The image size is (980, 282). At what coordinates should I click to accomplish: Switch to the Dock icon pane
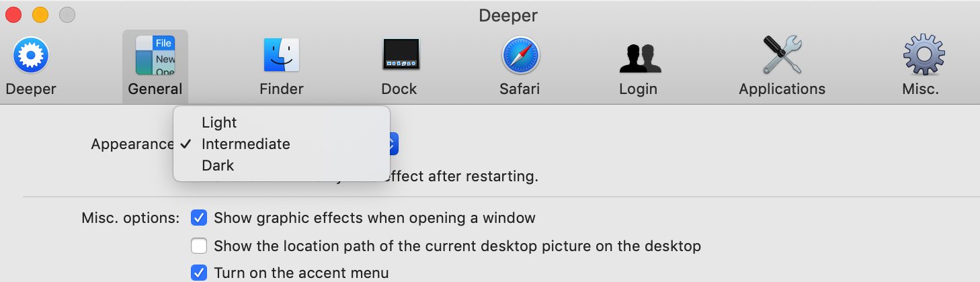(401, 55)
